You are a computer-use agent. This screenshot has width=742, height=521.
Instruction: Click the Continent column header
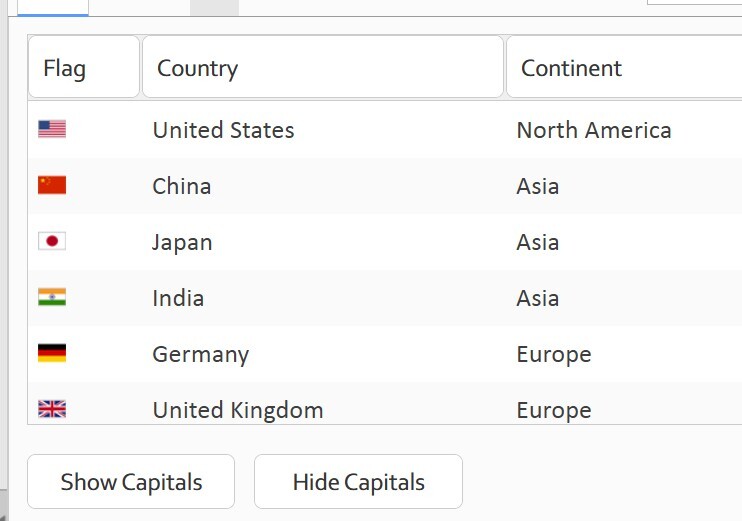[x=625, y=67]
